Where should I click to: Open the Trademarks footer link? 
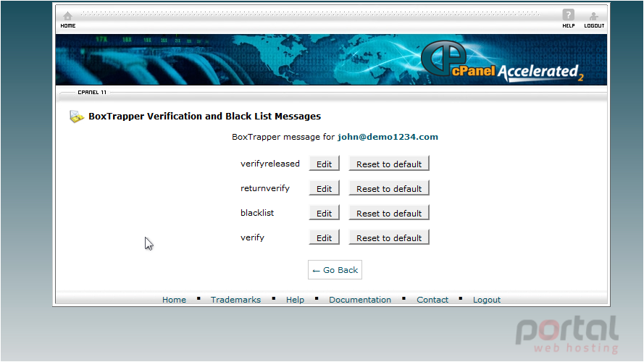click(235, 300)
